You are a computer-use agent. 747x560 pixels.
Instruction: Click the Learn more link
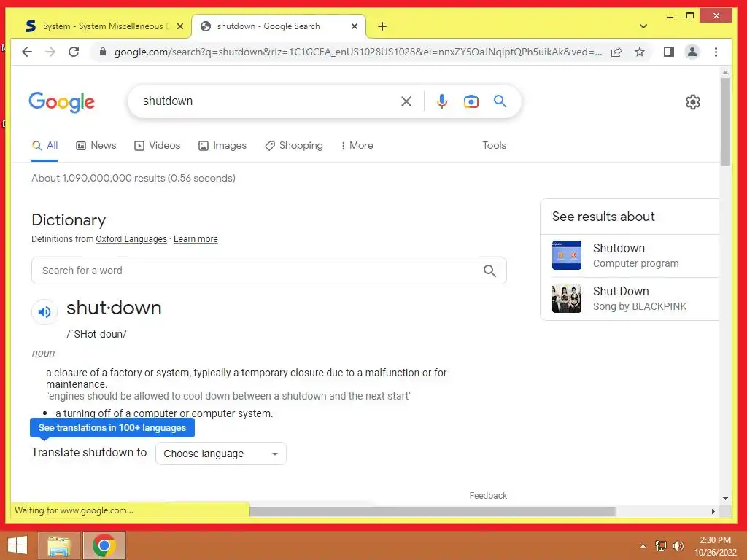point(196,239)
